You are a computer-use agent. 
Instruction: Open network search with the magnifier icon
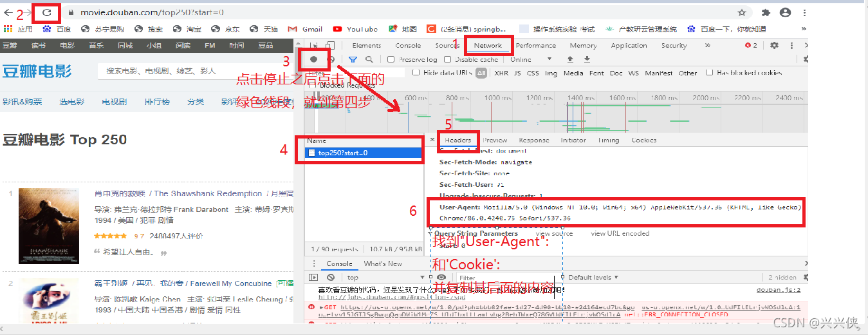click(369, 59)
